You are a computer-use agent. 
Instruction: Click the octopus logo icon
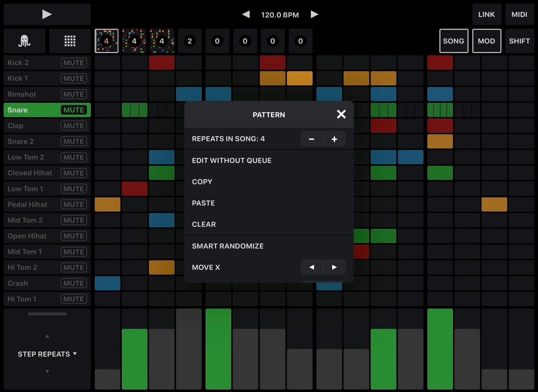coord(24,41)
